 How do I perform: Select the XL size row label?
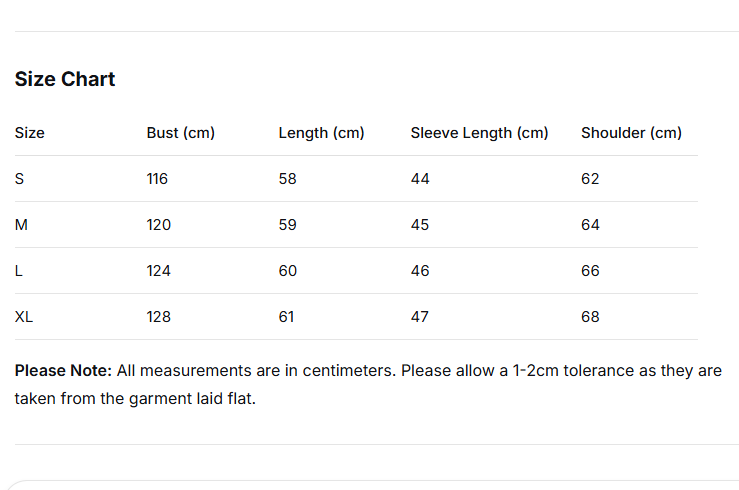point(24,317)
